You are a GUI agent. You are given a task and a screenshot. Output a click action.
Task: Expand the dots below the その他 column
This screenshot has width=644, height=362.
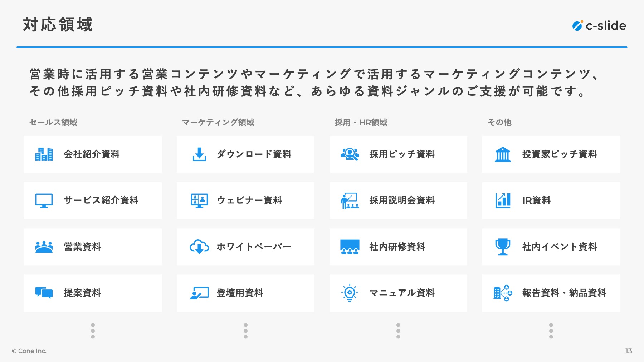click(x=551, y=331)
